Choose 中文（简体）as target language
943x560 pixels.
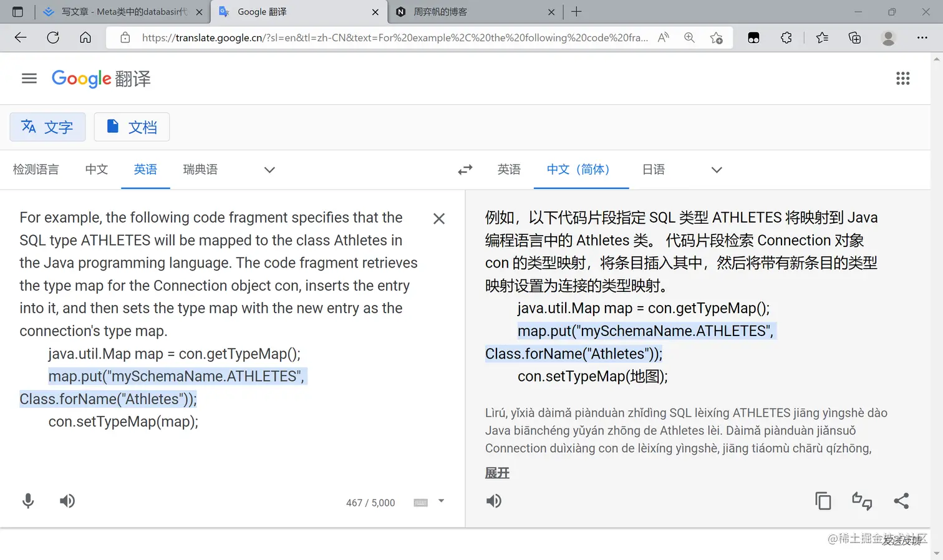[x=581, y=170]
